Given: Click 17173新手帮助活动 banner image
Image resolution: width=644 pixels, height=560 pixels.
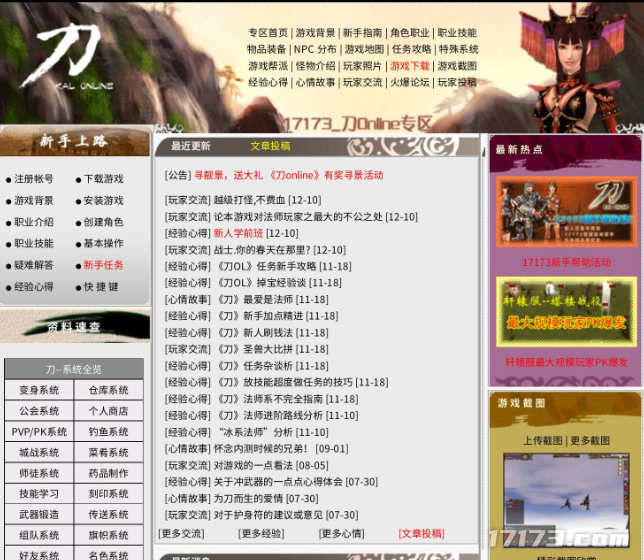Looking at the screenshot, I should (x=566, y=212).
